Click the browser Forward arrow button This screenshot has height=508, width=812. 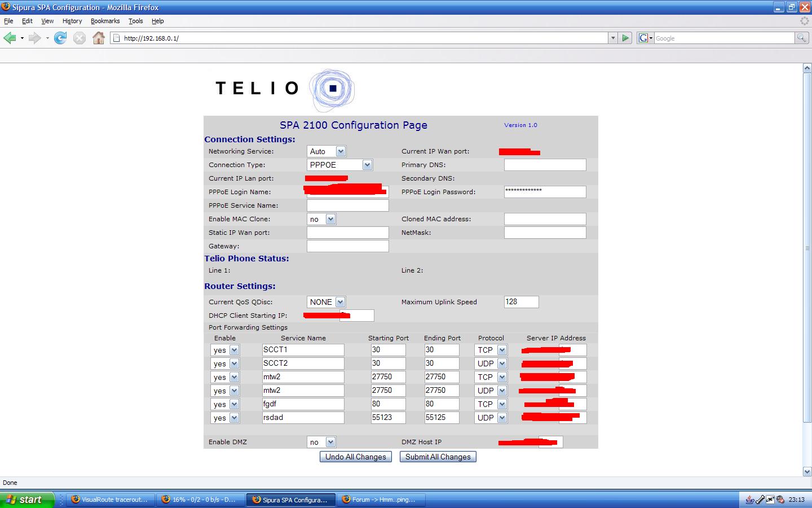click(x=34, y=38)
